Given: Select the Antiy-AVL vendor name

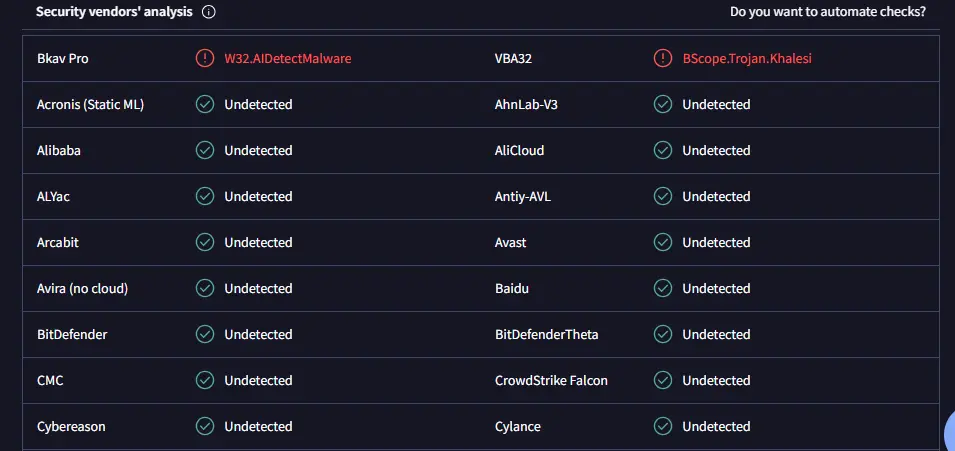Looking at the screenshot, I should pyautogui.click(x=523, y=197).
